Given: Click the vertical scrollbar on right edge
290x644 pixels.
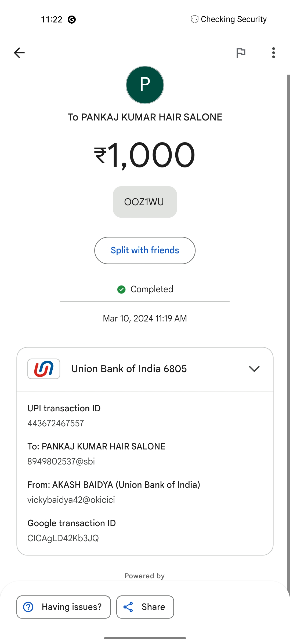Looking at the screenshot, I should click(x=288, y=322).
